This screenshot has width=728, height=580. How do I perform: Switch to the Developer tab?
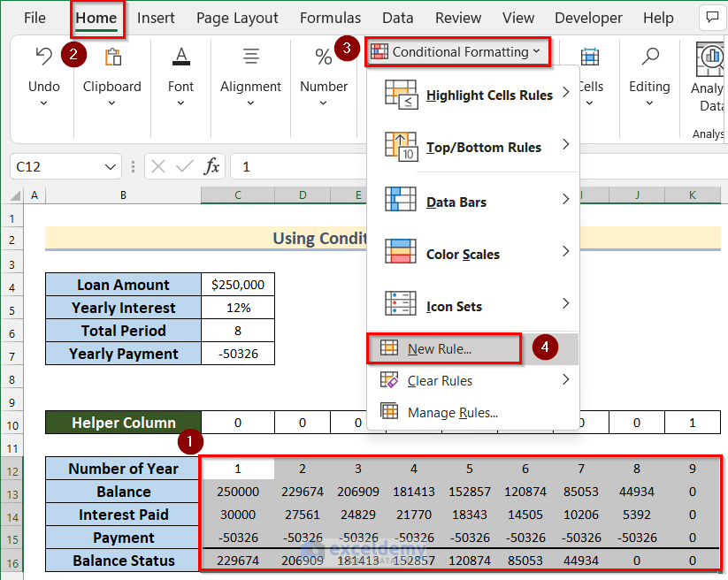pos(588,17)
